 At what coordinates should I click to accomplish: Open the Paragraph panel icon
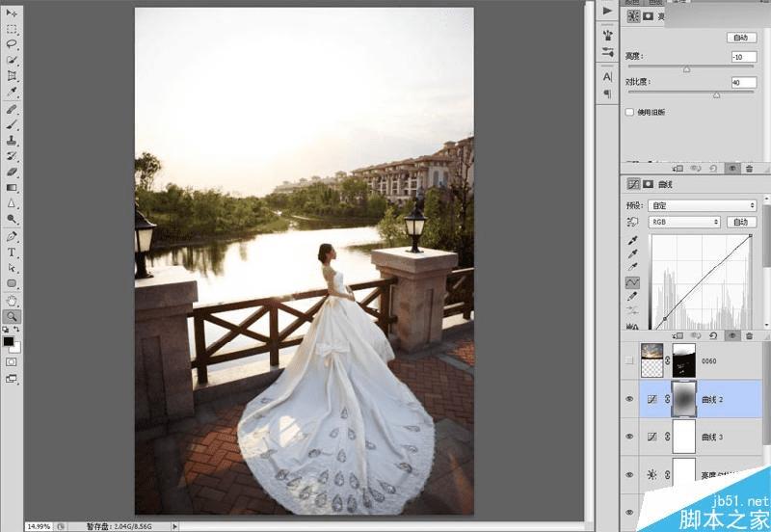click(x=608, y=93)
